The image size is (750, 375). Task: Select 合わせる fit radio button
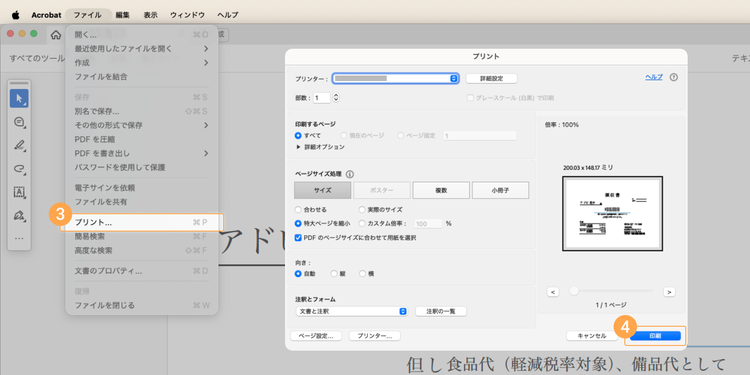298,210
